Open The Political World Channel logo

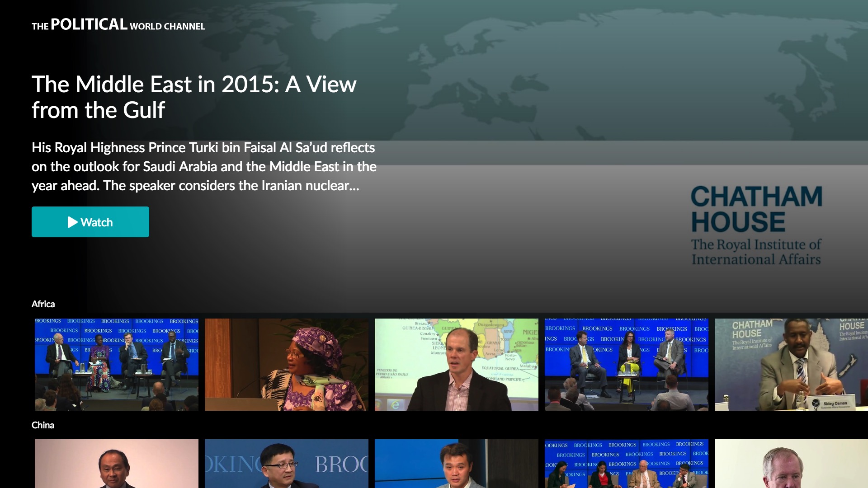(118, 24)
